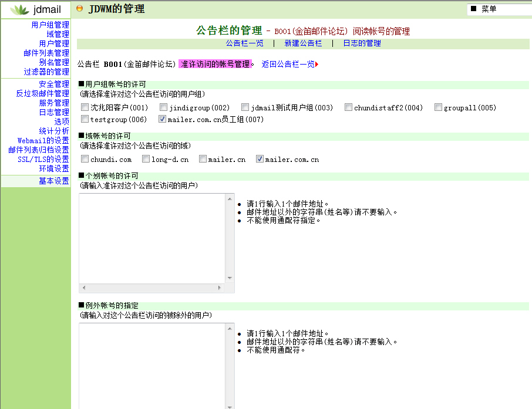The height and width of the screenshot is (409, 532).
Task: Switch to 日志的管理 tab
Action: 362,43
